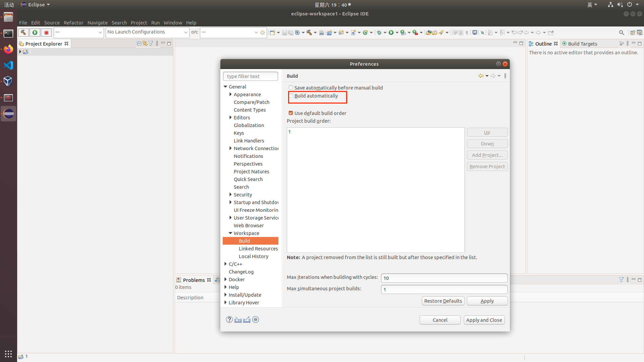Click the green Run launch button
This screenshot has height=362, width=644.
click(35, 33)
